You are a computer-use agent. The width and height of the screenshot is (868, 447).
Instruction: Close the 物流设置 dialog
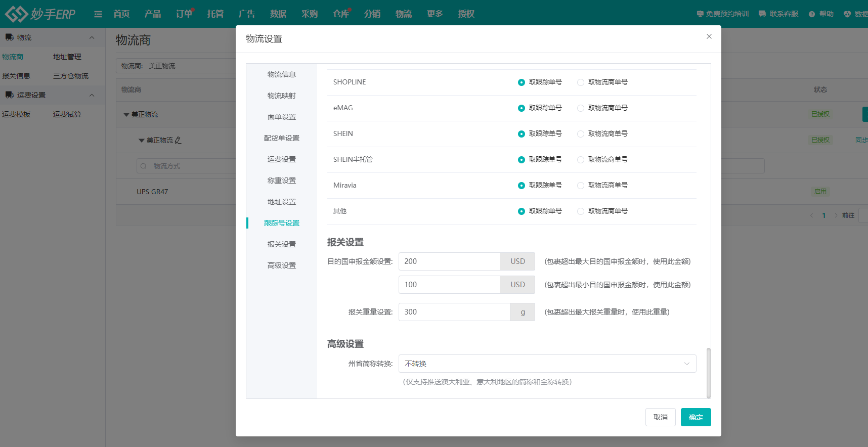[x=709, y=36]
